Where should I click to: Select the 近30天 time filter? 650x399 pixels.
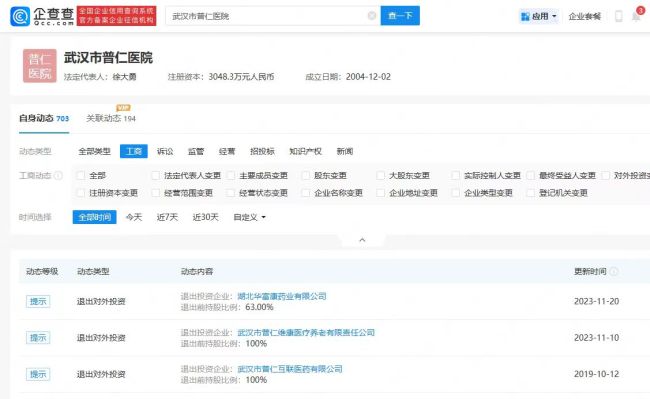point(205,217)
